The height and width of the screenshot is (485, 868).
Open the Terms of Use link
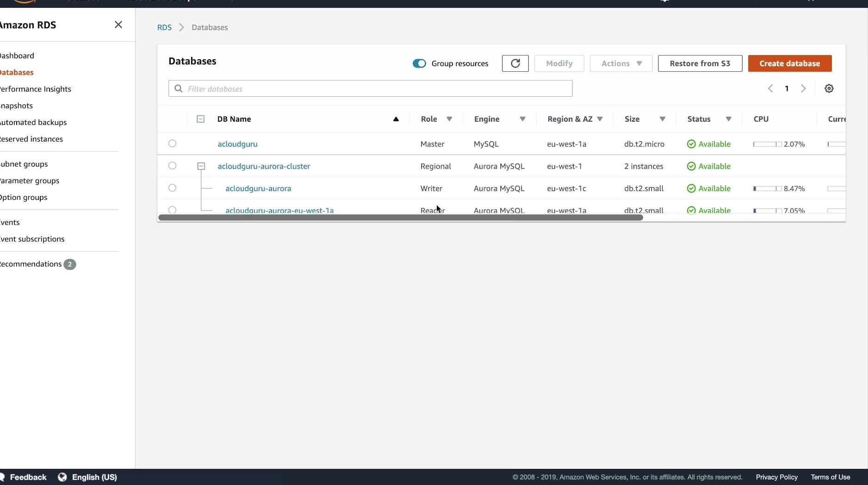click(x=831, y=477)
